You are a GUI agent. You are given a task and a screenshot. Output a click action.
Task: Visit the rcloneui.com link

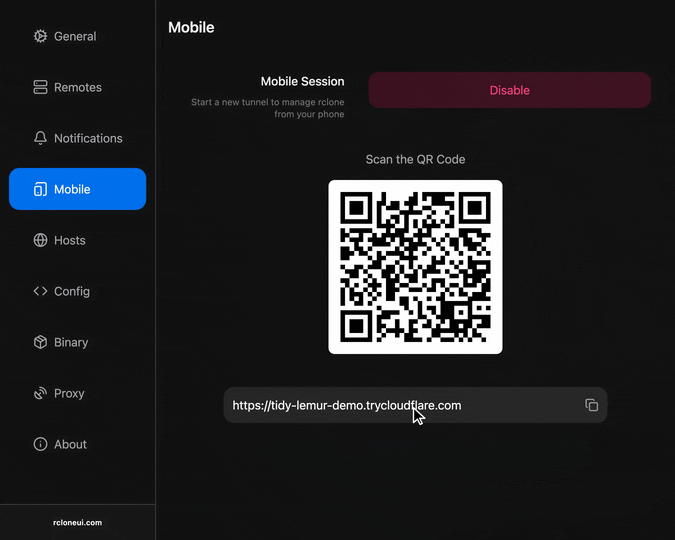[77, 522]
